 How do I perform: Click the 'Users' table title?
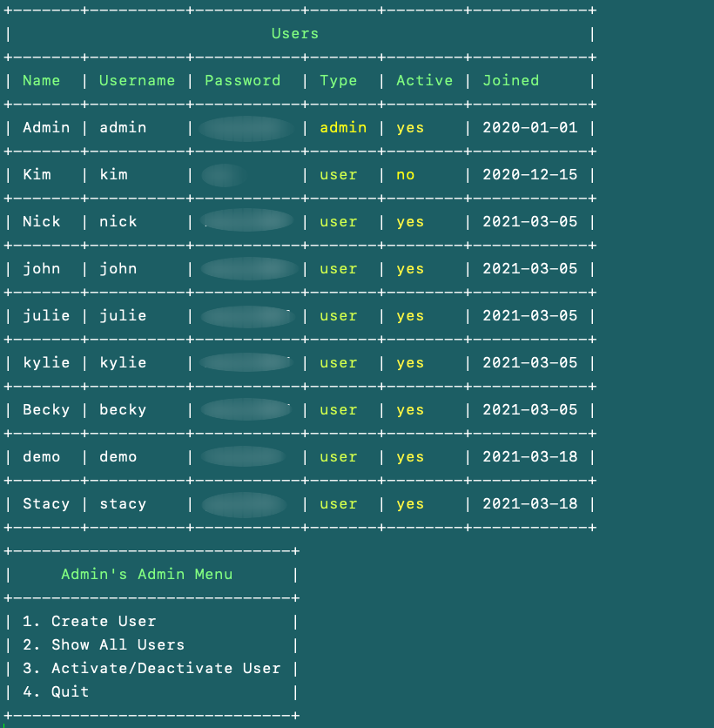coord(295,34)
